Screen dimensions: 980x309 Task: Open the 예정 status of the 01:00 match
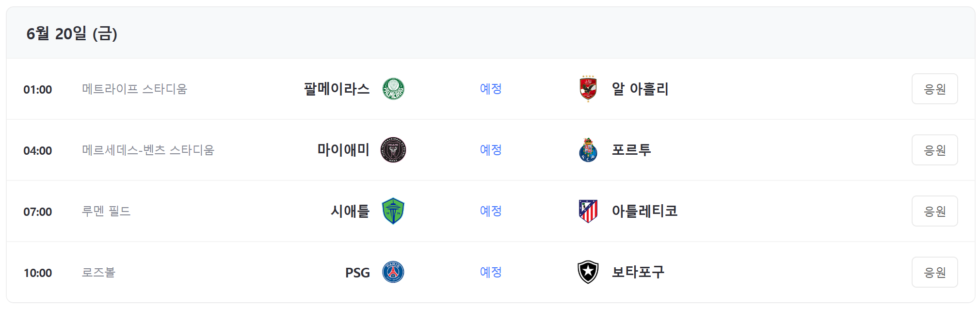[x=491, y=89]
